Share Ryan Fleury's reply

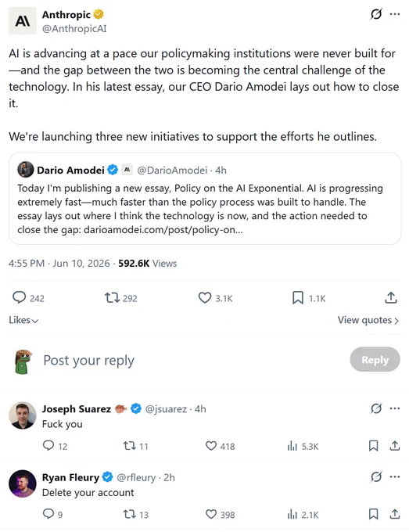(x=395, y=514)
